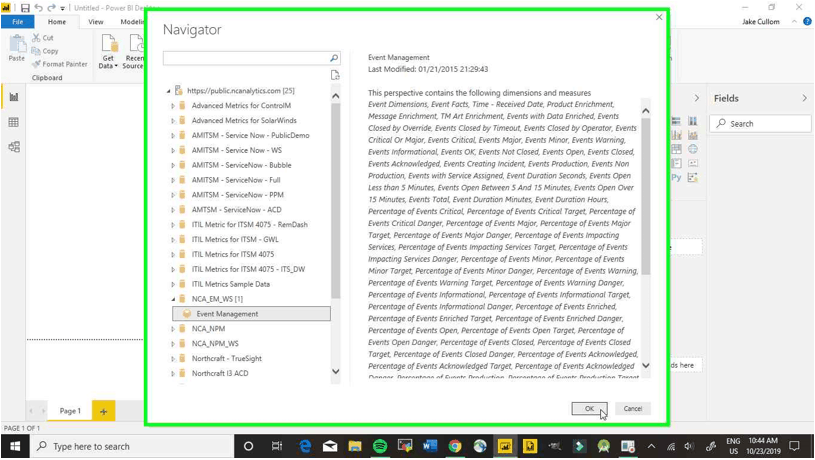815x460 pixels.
Task: Click the Undo icon
Action: coord(38,8)
